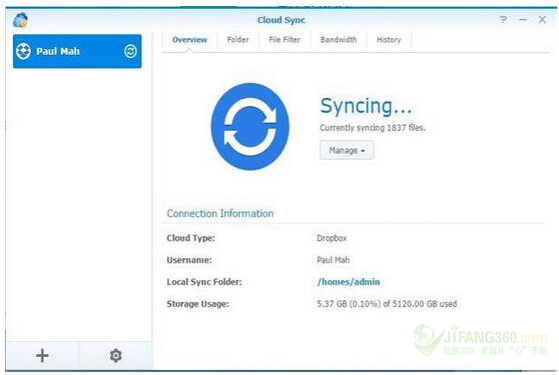Expand the Manage dropdown button
The image size is (559, 375).
347,150
